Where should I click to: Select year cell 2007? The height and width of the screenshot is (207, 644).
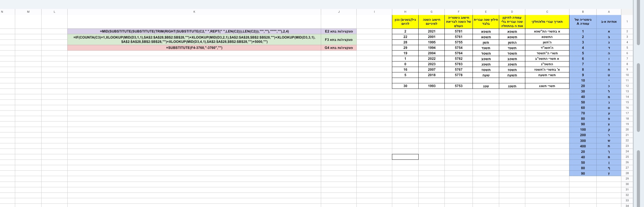tap(432, 69)
